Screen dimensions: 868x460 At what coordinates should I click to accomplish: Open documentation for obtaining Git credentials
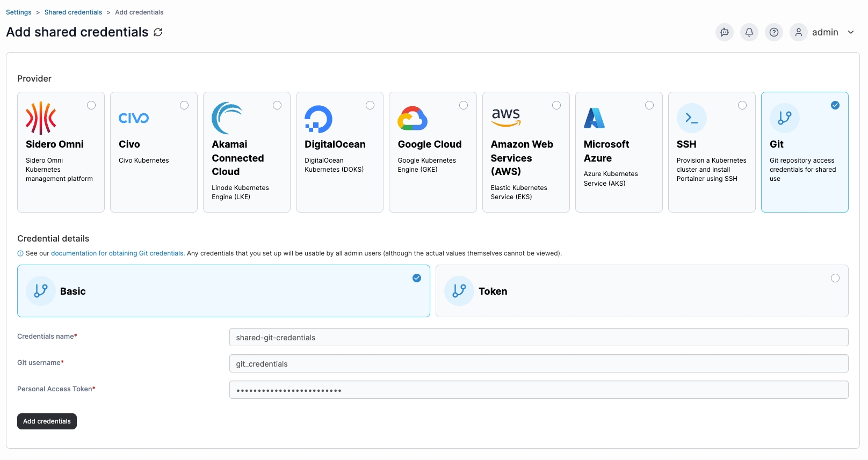[x=118, y=253]
